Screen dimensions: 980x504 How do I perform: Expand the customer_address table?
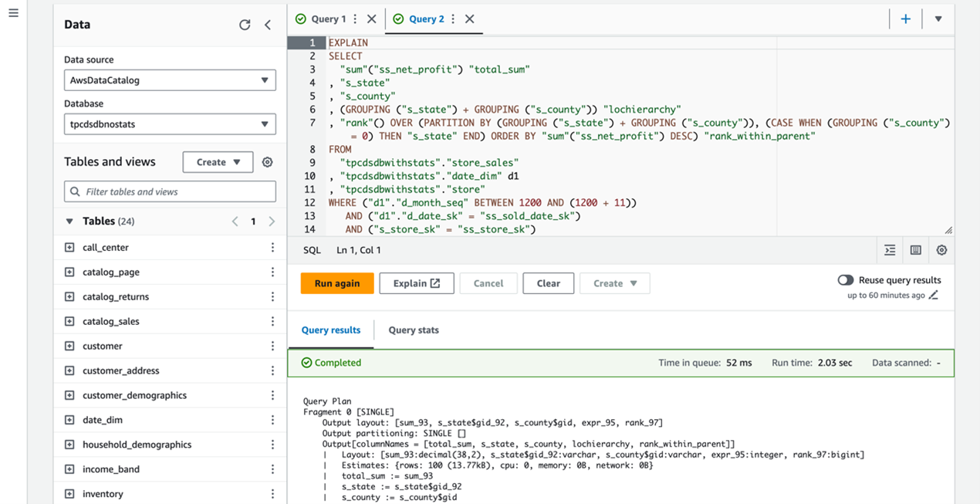pyautogui.click(x=69, y=370)
